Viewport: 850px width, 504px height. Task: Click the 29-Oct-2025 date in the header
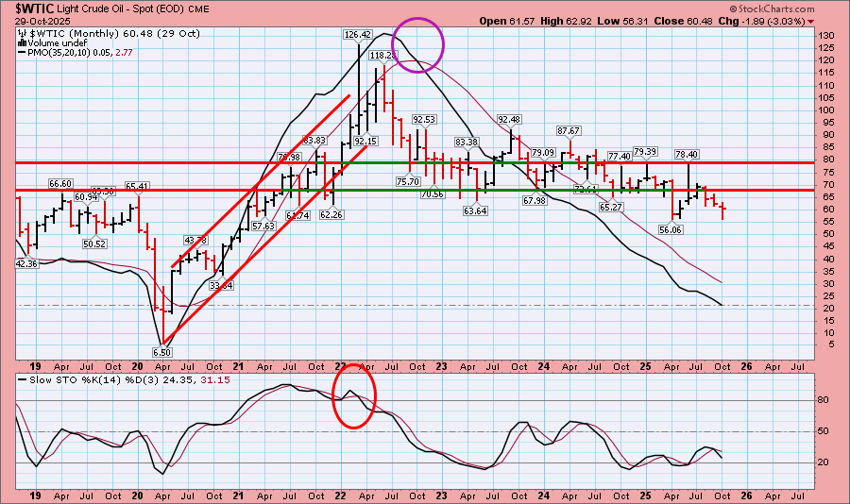click(31, 21)
